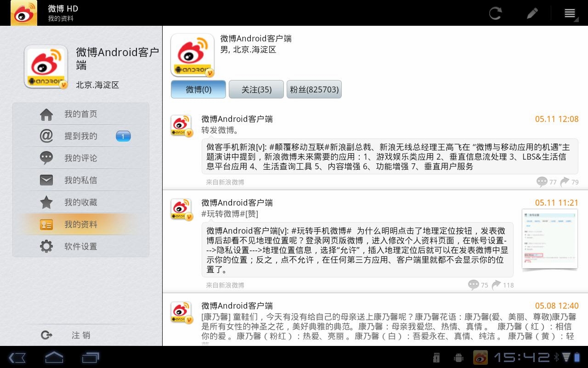This screenshot has width=588, height=368.
Task: Tap the Android back navigation button
Action: pos(17,357)
